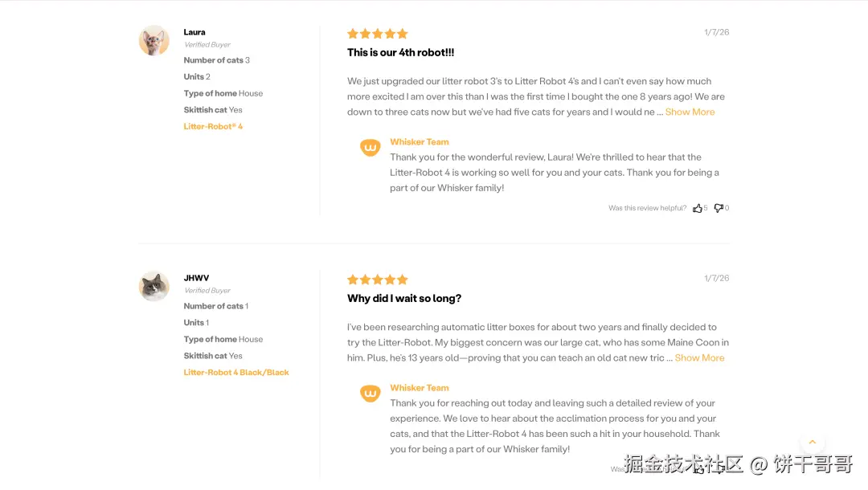Image resolution: width=868 pixels, height=490 pixels.
Task: Click the Whisker Team name in Laura's reply
Action: tap(419, 142)
